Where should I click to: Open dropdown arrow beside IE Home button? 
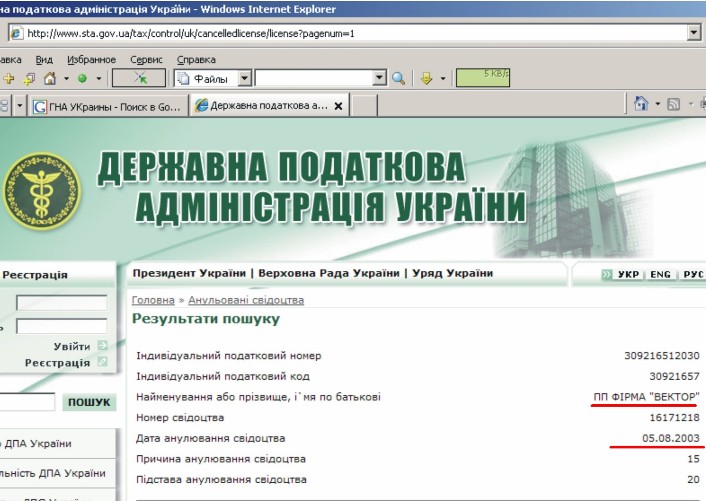(657, 104)
